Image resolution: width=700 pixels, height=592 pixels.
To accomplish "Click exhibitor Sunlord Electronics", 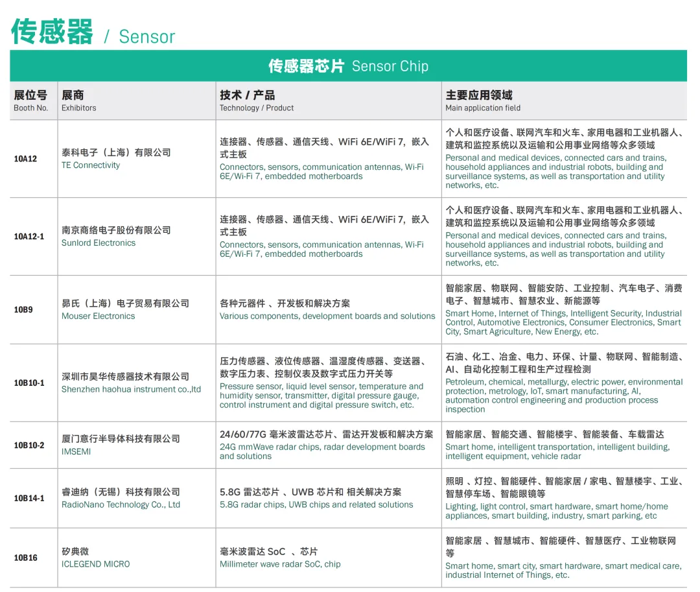I will tap(99, 243).
